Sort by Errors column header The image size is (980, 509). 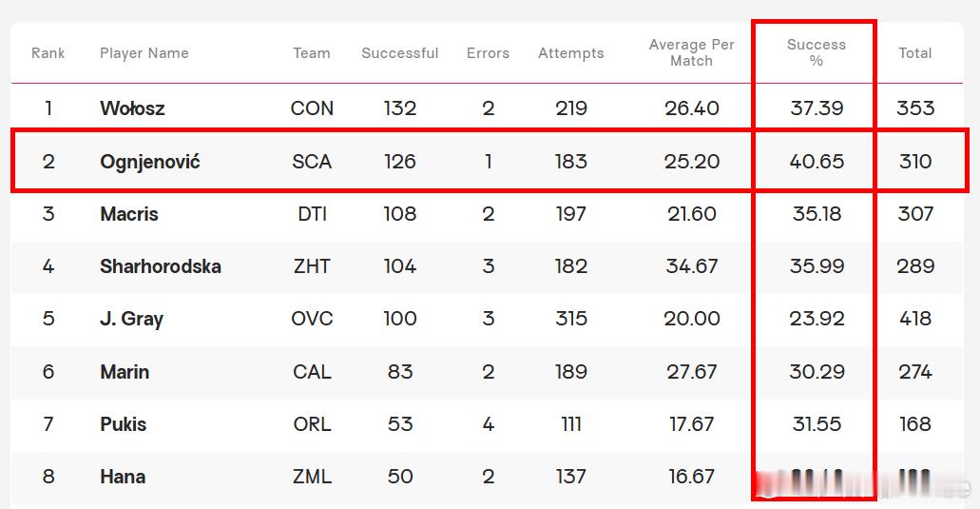(x=489, y=53)
